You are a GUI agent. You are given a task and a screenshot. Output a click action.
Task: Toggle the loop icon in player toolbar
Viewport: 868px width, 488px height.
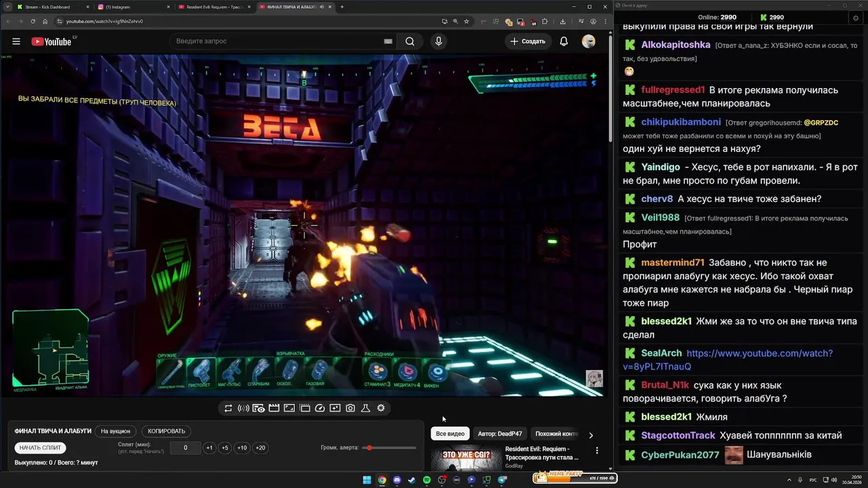point(228,408)
